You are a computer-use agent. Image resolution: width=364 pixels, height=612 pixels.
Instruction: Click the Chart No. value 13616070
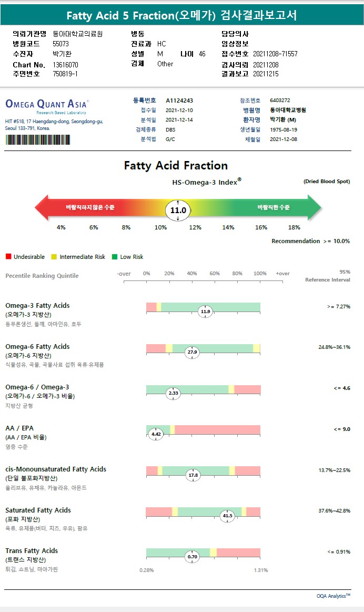(66, 65)
